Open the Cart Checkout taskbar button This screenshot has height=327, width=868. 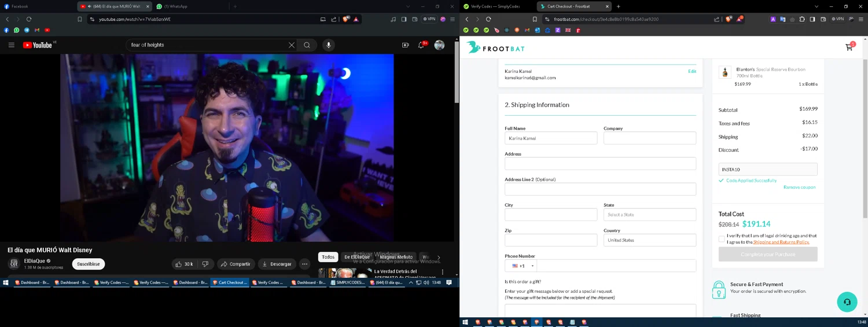pos(230,282)
